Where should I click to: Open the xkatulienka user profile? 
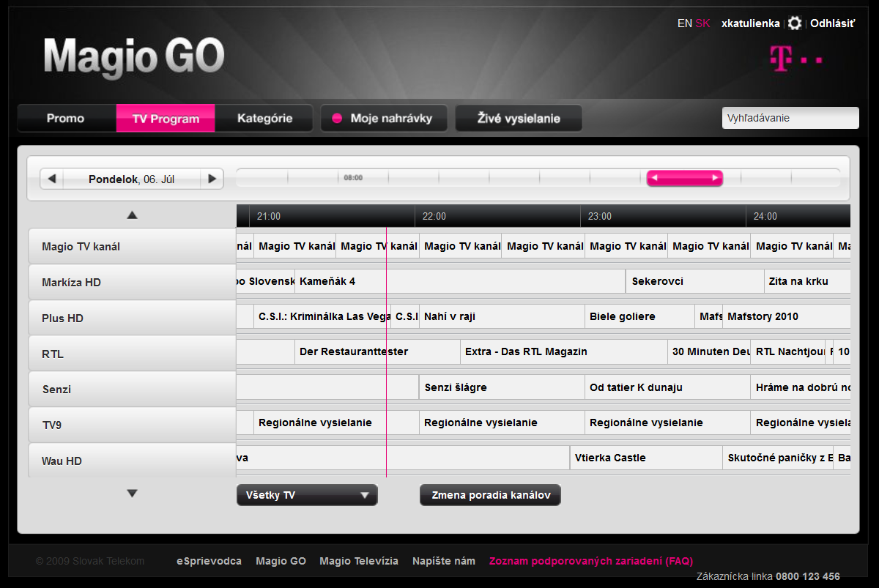point(751,23)
